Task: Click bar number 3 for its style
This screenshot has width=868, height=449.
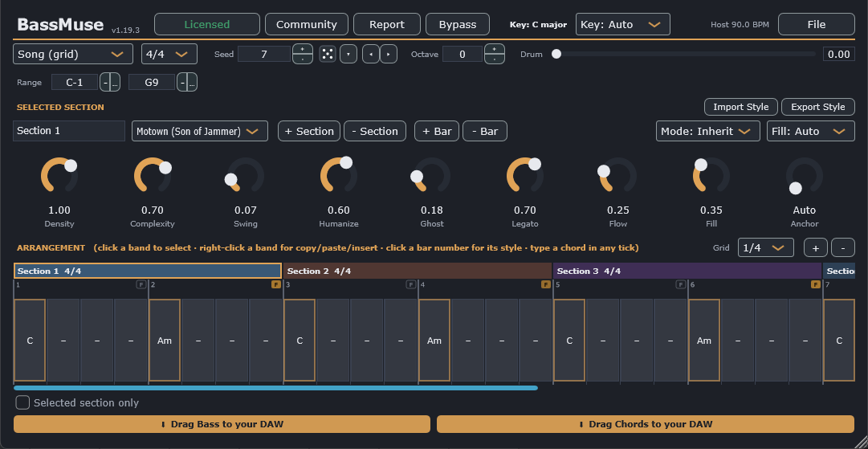Action: pos(287,284)
